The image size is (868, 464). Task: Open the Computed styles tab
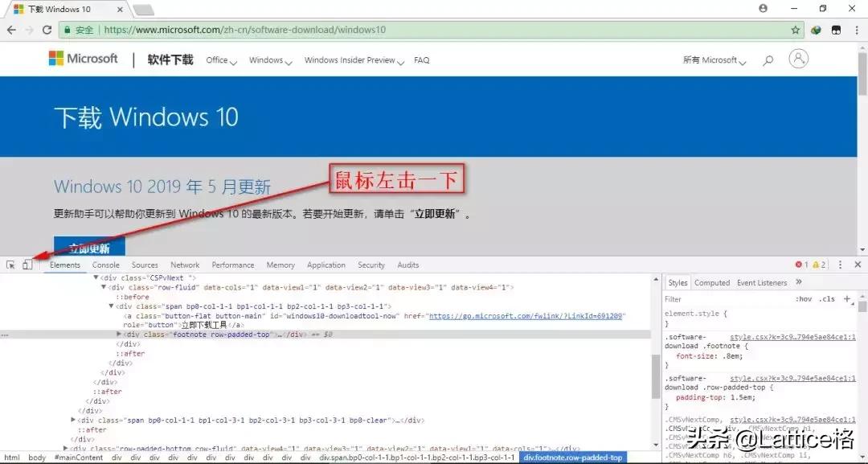[x=712, y=281]
